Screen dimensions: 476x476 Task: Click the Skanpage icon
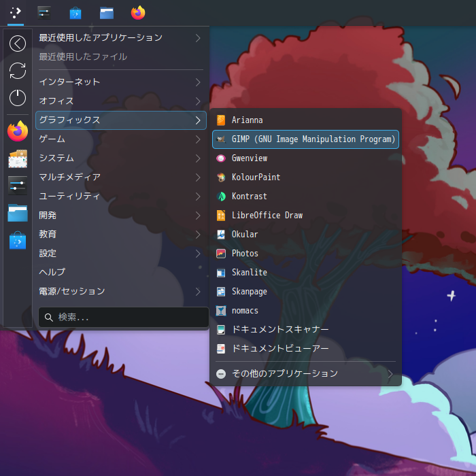(221, 292)
